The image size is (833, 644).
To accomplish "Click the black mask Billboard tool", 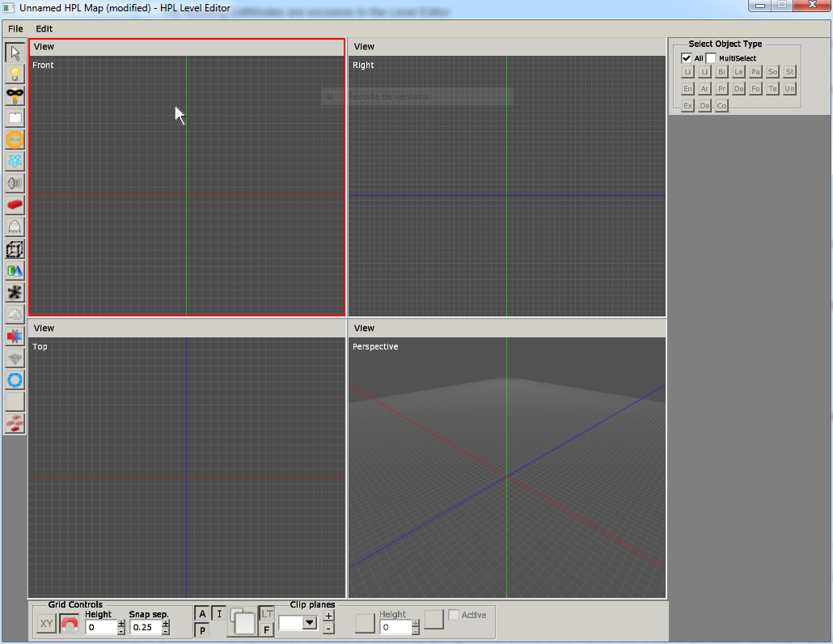I will pos(15,96).
